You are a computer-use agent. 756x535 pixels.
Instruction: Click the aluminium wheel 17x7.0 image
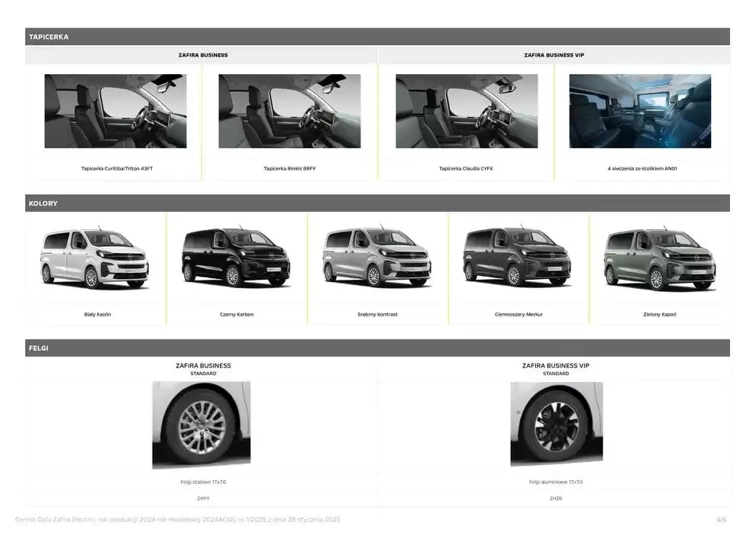[x=556, y=423]
